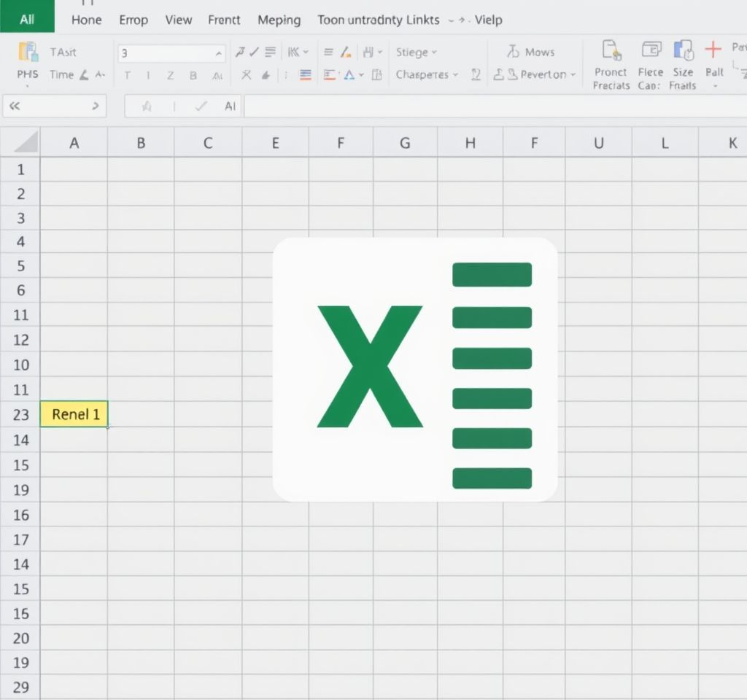Toggle the B format button
The width and height of the screenshot is (747, 700).
tap(193, 75)
